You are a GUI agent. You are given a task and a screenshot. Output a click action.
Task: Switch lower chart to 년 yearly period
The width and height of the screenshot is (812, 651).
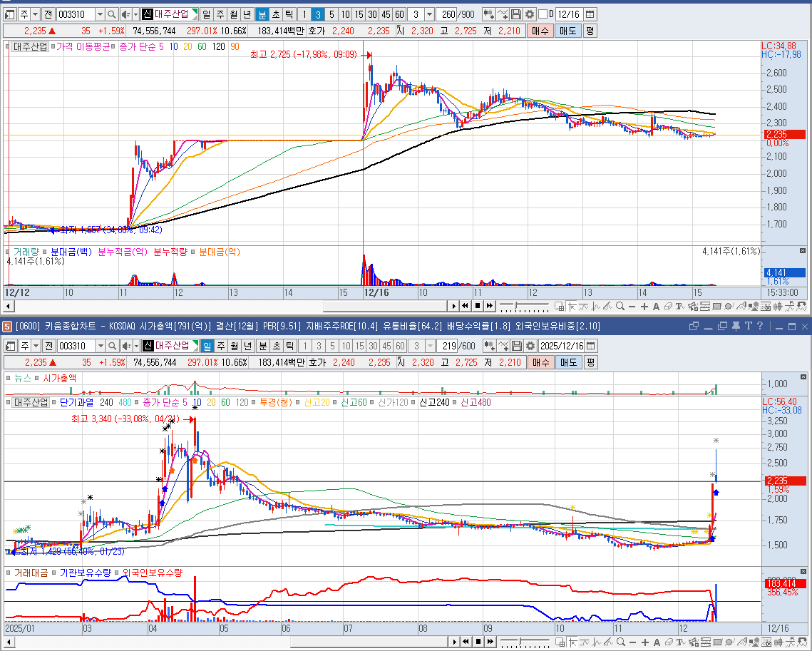248,345
